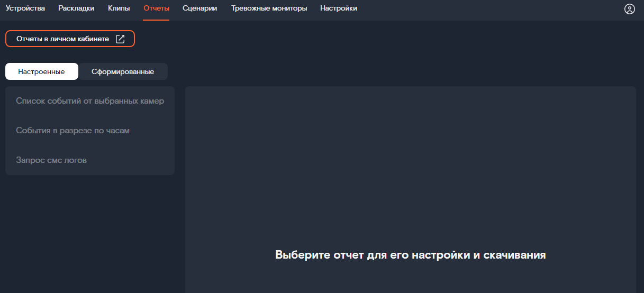Image resolution: width=644 pixels, height=293 pixels.
Task: Go to the Клипы tab
Action: click(119, 8)
